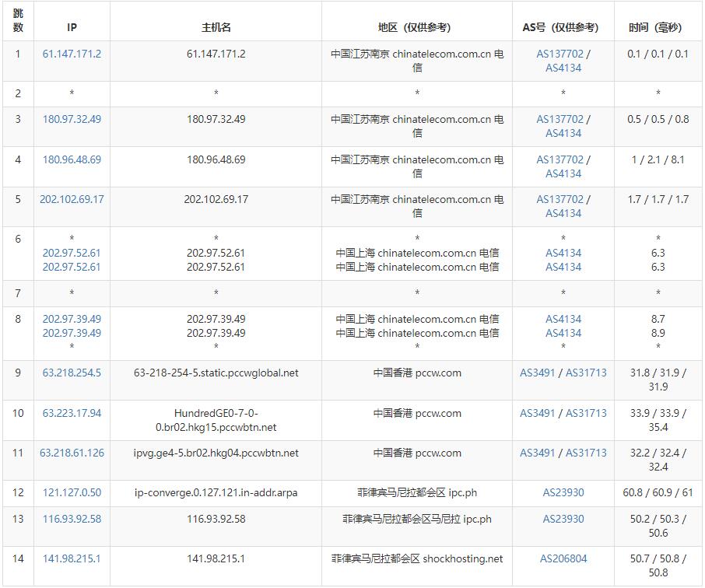Viewport: 705px width, 588px height.
Task: Click region cell 菲律宾马尼拉都会区马尼拉 ipc.ph
Action: [x=417, y=519]
